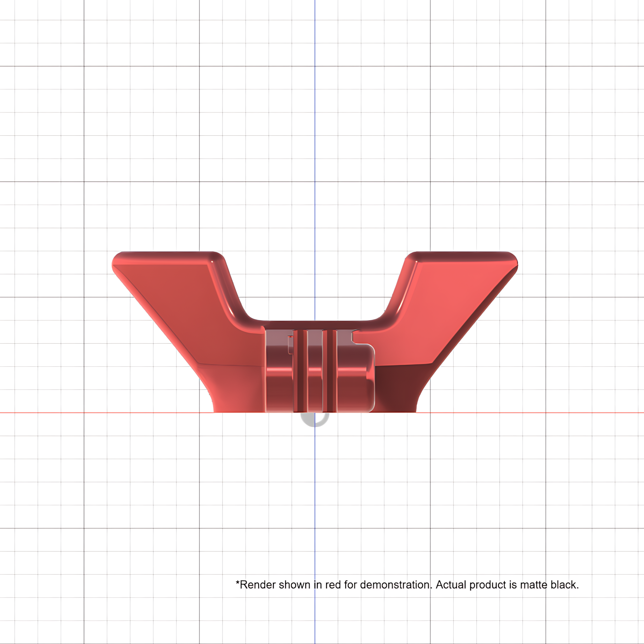Viewport: 644px width, 644px height.
Task: Click the render disclaimer caption text
Action: pyautogui.click(x=407, y=585)
